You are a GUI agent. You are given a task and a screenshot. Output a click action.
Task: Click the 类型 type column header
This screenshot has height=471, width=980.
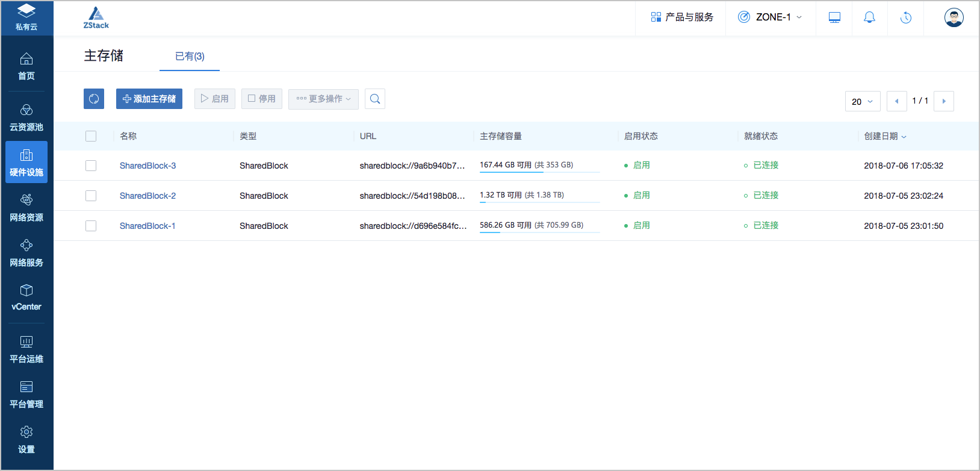tap(248, 136)
